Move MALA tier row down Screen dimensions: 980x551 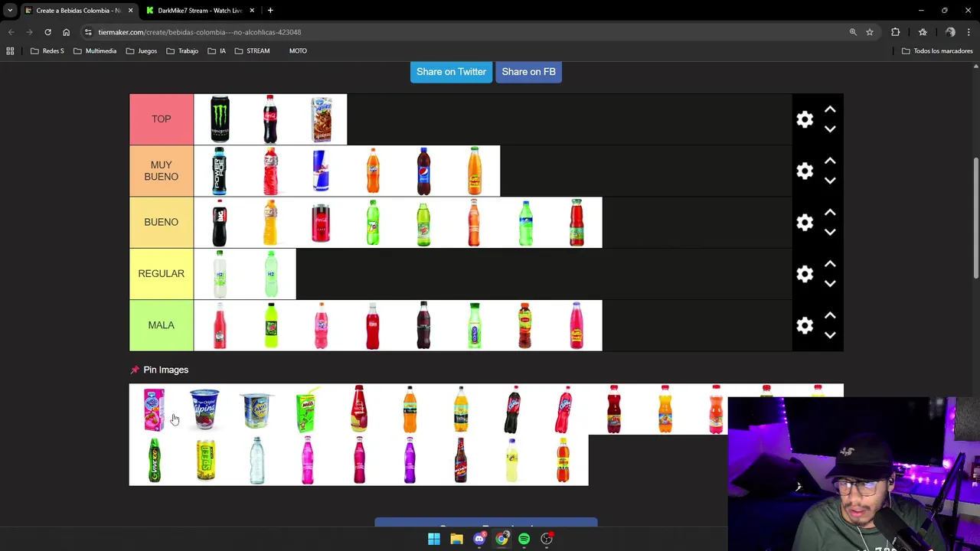830,334
